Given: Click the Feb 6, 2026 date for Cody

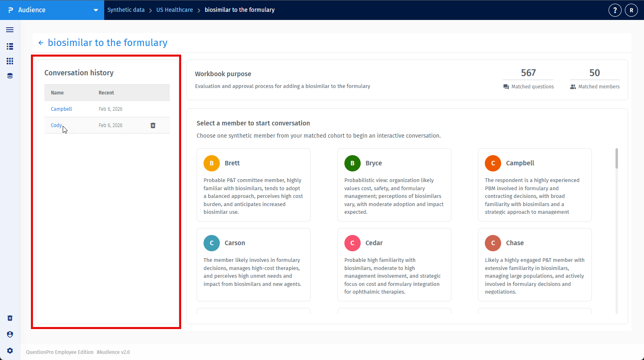Looking at the screenshot, I should click(x=111, y=125).
